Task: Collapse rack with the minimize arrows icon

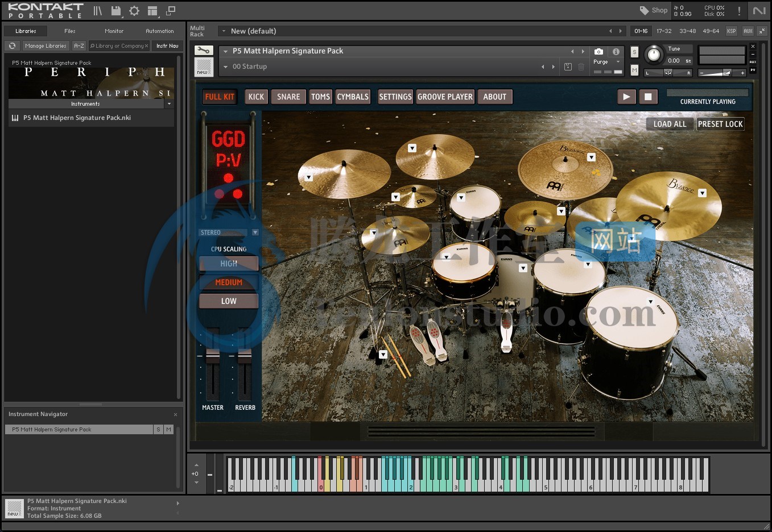Action: [x=762, y=31]
